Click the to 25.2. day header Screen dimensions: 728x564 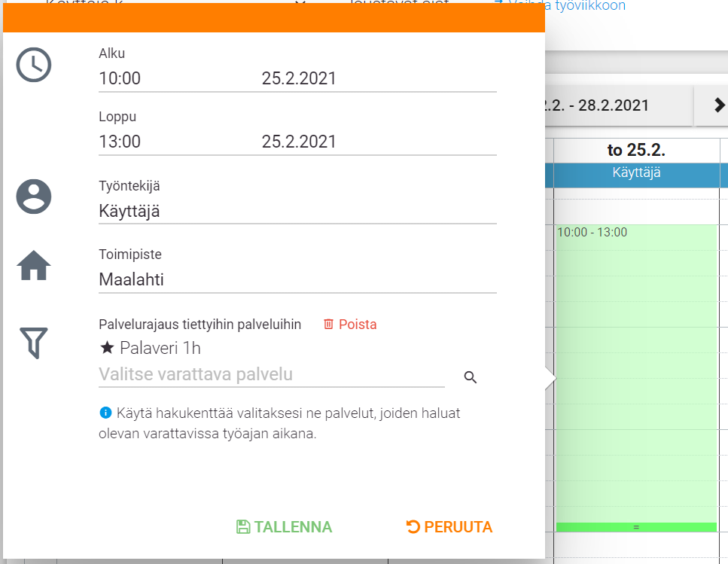(x=636, y=150)
